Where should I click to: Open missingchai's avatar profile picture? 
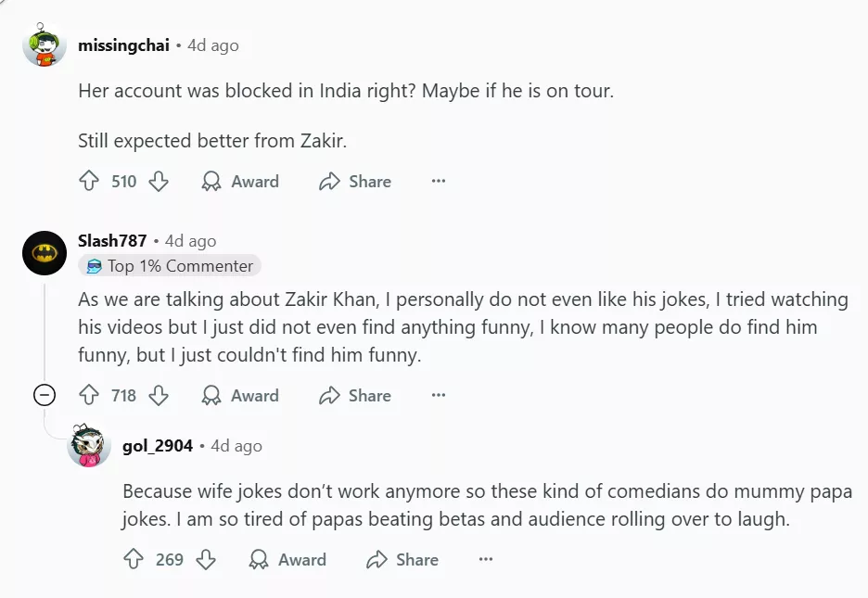pos(45,45)
